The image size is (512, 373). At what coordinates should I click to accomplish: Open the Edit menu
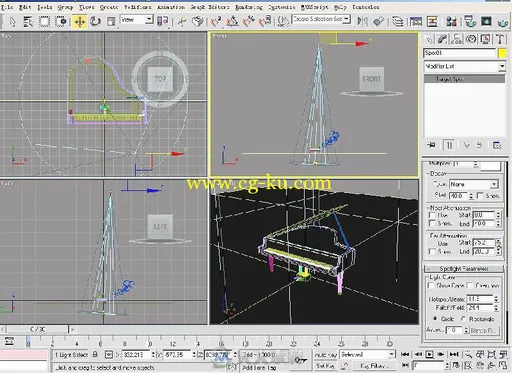[x=25, y=7]
